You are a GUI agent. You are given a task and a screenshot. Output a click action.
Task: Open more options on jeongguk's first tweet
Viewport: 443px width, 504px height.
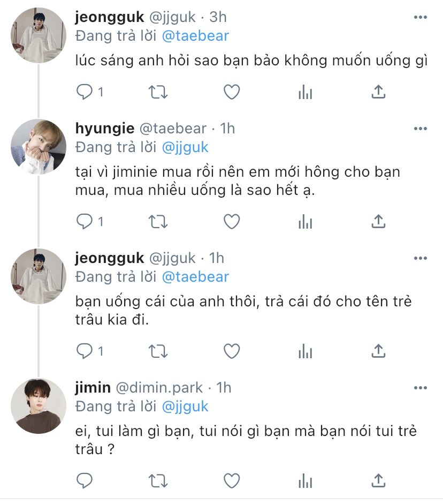pyautogui.click(x=420, y=17)
